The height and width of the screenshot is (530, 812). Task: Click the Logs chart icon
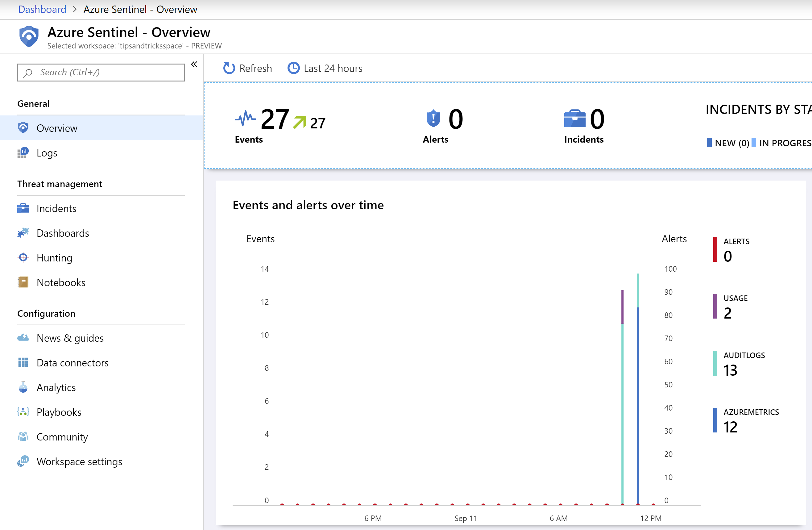coord(23,152)
